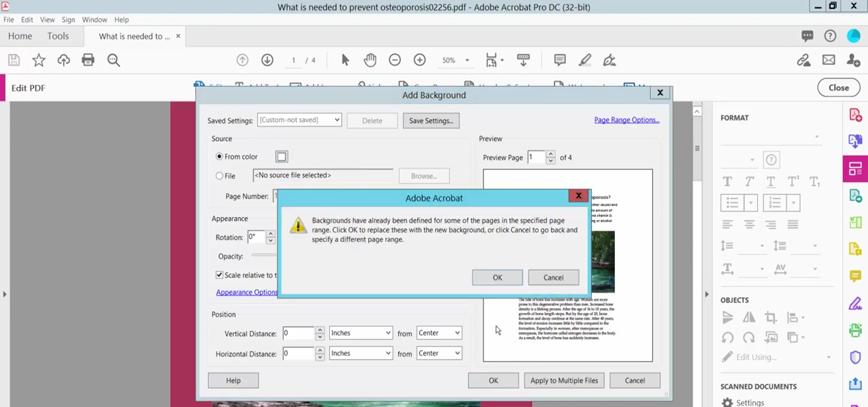Select the File source radio button
The width and height of the screenshot is (868, 407).
pos(220,176)
